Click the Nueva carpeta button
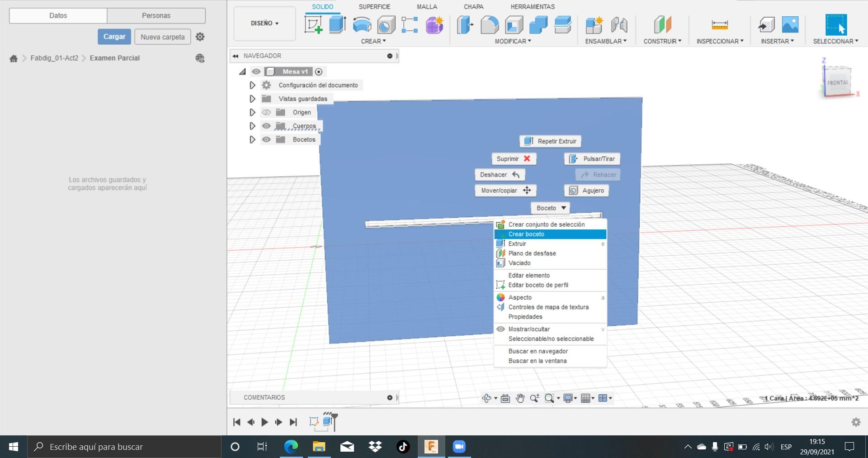 (x=163, y=37)
